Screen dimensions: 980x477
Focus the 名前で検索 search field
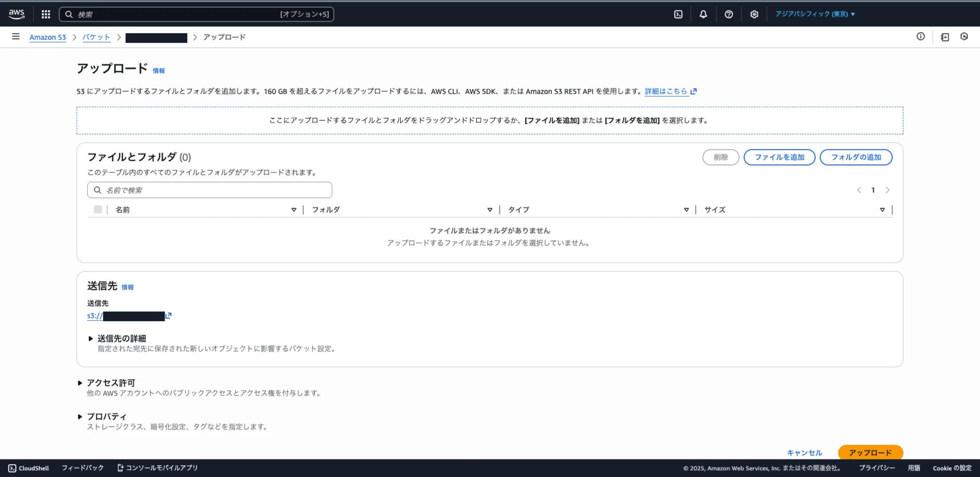point(214,190)
